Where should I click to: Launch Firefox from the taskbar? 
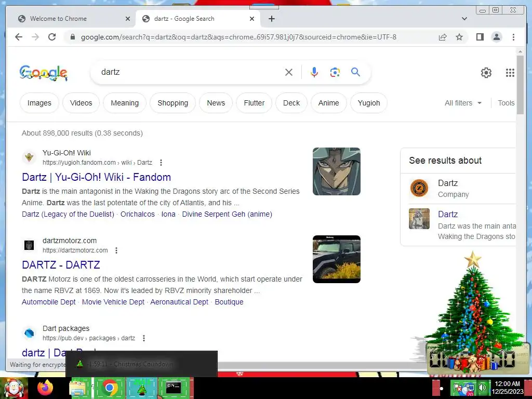click(45, 388)
